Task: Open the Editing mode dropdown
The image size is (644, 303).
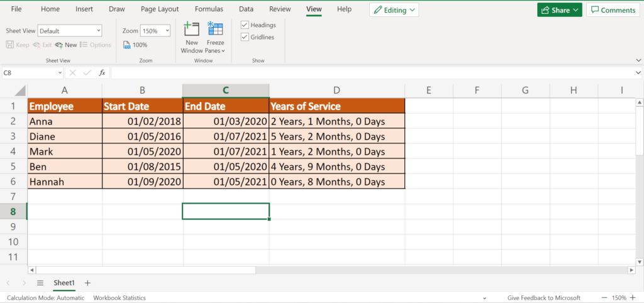Action: [x=394, y=10]
